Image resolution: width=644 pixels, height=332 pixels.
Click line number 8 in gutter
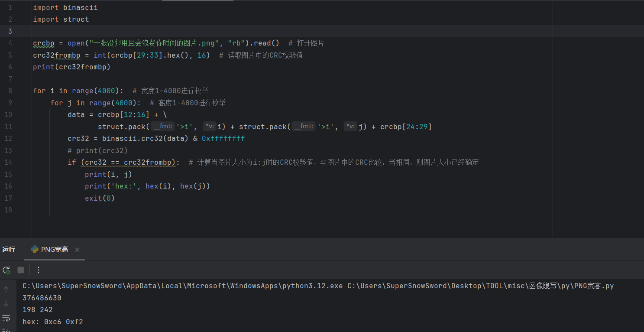[x=10, y=91]
